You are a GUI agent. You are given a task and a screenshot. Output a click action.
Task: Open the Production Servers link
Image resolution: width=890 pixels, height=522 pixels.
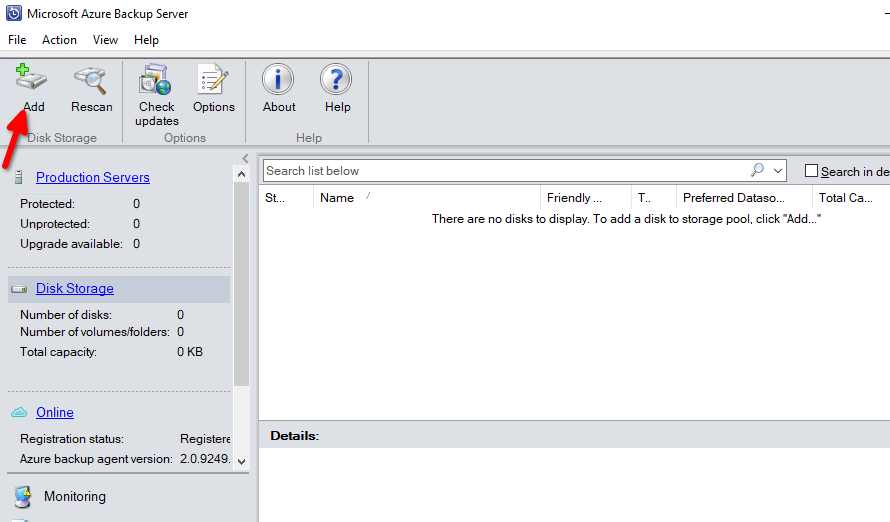point(93,178)
